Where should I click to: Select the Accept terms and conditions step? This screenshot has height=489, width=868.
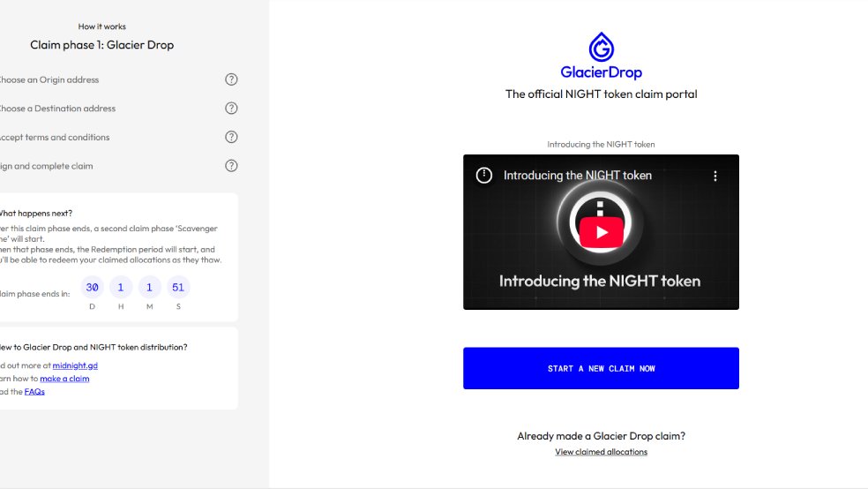(55, 138)
